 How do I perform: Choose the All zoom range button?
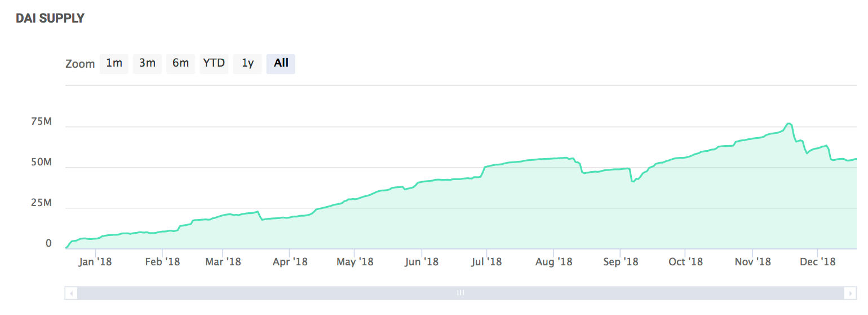pyautogui.click(x=281, y=63)
